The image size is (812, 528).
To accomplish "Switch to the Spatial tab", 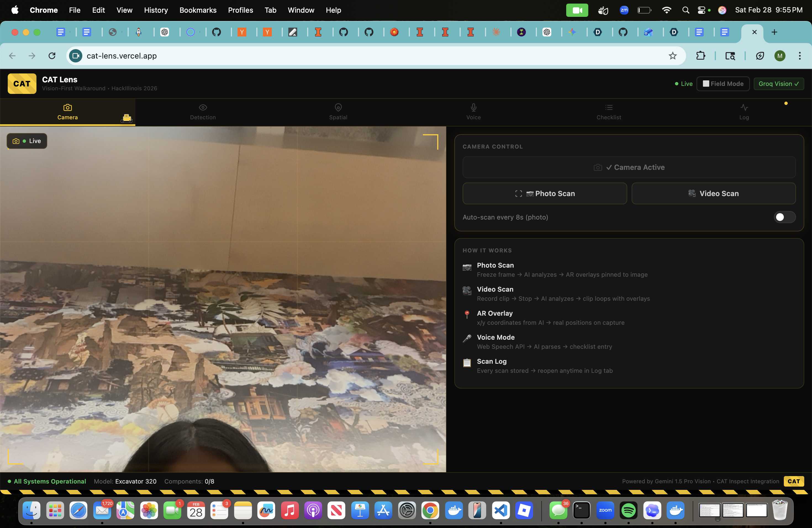I will 338,112.
